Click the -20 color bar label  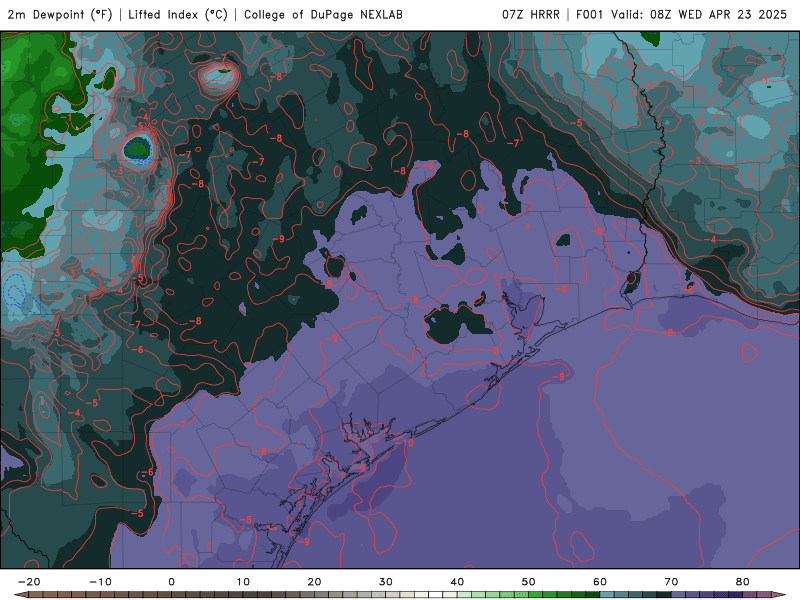point(29,582)
